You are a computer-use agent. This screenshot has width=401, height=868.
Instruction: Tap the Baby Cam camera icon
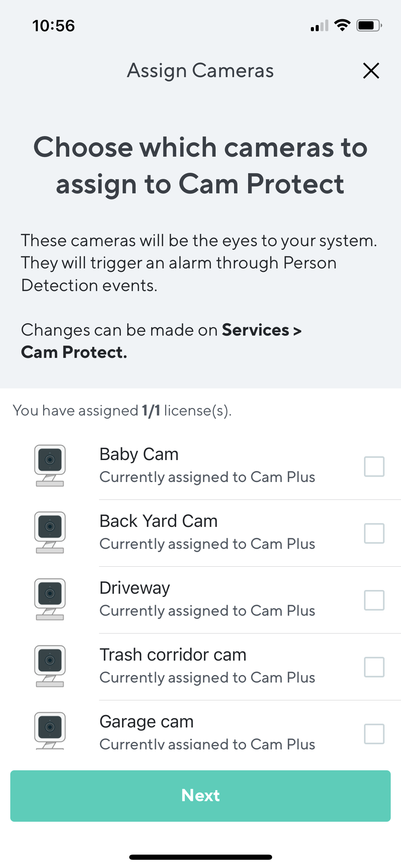click(50, 466)
